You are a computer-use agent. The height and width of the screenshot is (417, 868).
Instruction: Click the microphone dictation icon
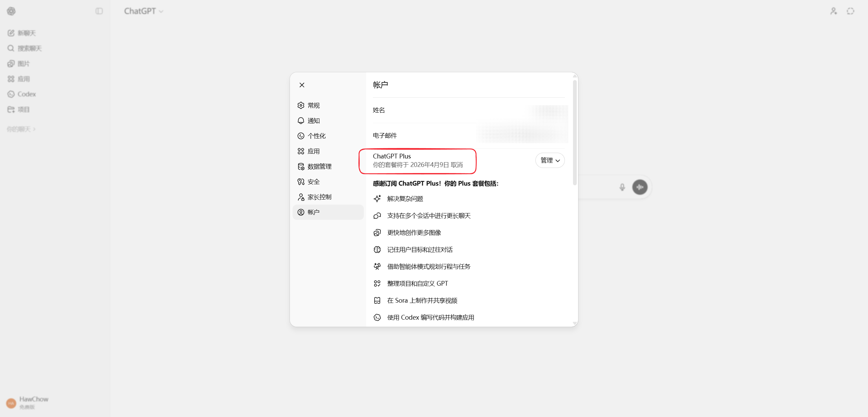(x=622, y=187)
